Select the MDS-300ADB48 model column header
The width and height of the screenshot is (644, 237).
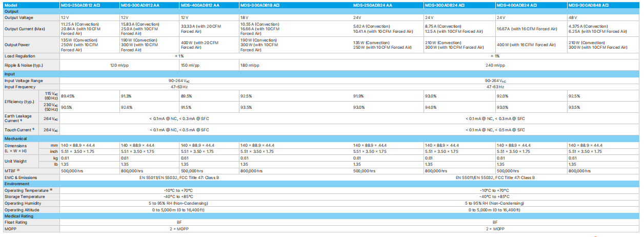tap(590, 5)
